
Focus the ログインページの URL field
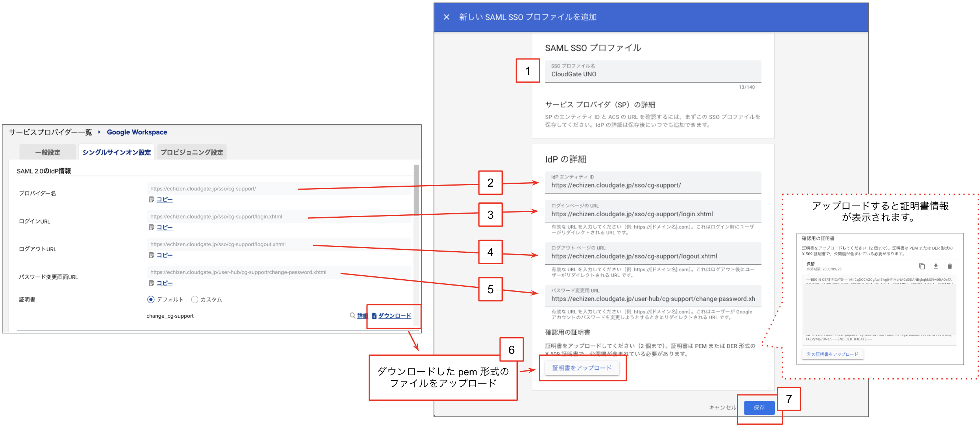653,211
